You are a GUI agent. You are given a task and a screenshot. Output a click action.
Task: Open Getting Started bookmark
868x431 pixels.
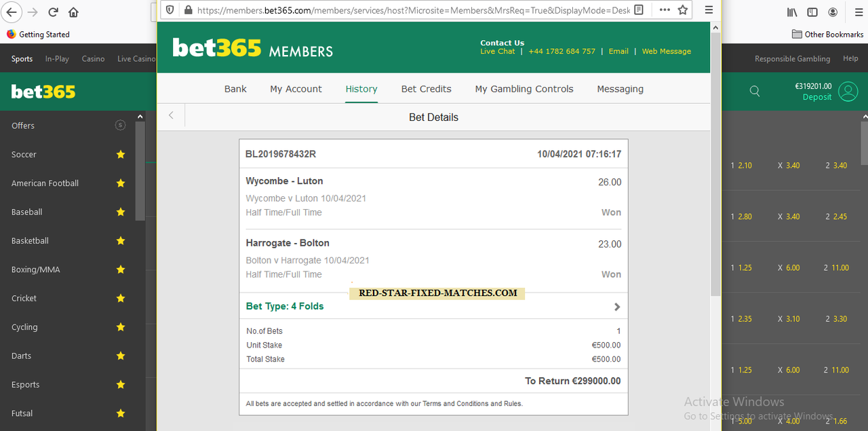38,34
